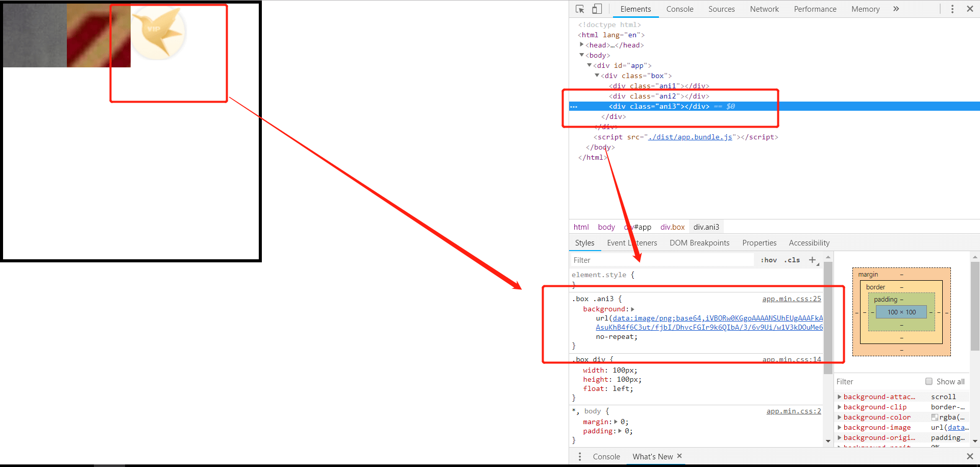The width and height of the screenshot is (980, 467).
Task: Select the What's New drawer tab
Action: [652, 457]
